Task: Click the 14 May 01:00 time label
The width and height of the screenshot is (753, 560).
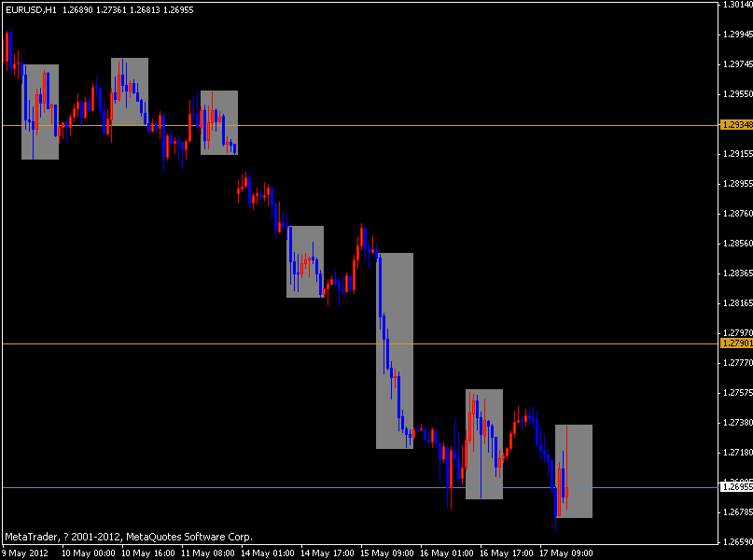Action: coord(268,553)
